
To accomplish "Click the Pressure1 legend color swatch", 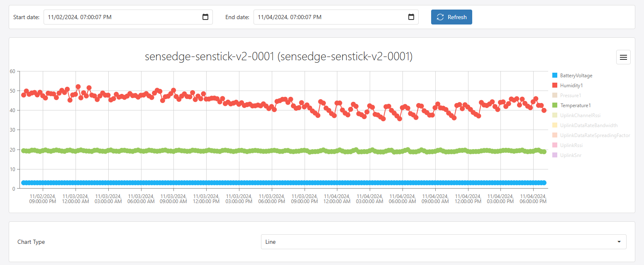I will [555, 96].
